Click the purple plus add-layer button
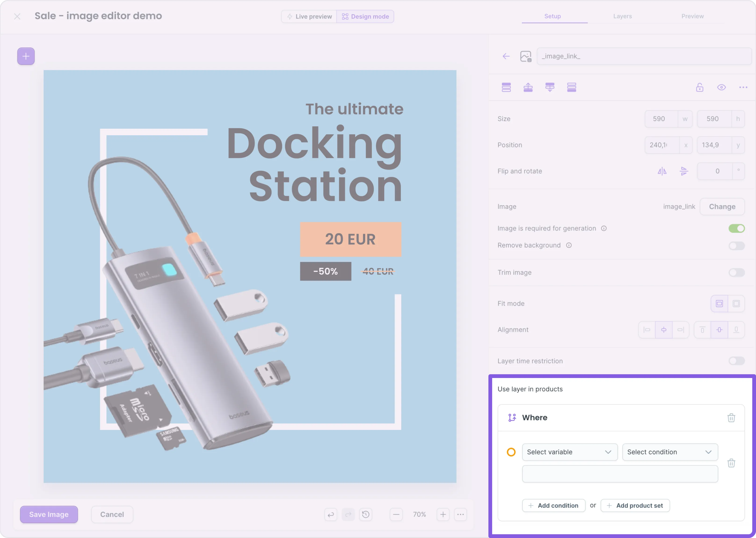Viewport: 756px width, 538px height. click(x=26, y=56)
